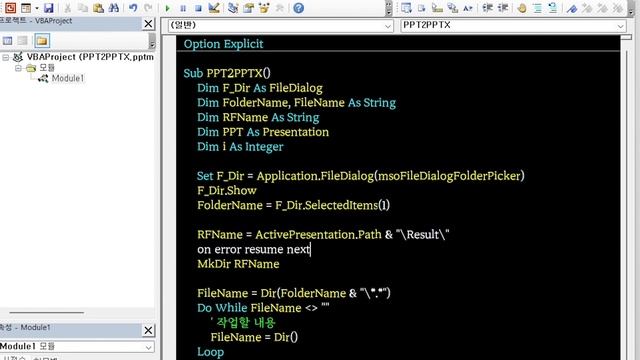Open Edit toolbar options overflow arrow

click(x=631, y=8)
